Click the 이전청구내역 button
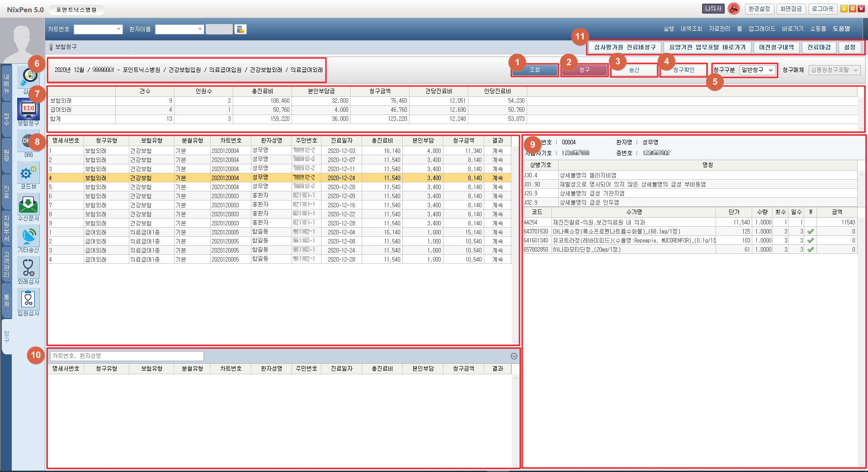 pos(776,48)
